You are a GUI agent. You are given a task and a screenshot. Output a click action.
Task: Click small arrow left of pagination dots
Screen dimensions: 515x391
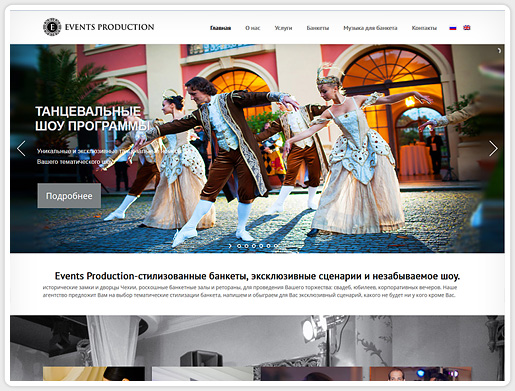click(230, 246)
